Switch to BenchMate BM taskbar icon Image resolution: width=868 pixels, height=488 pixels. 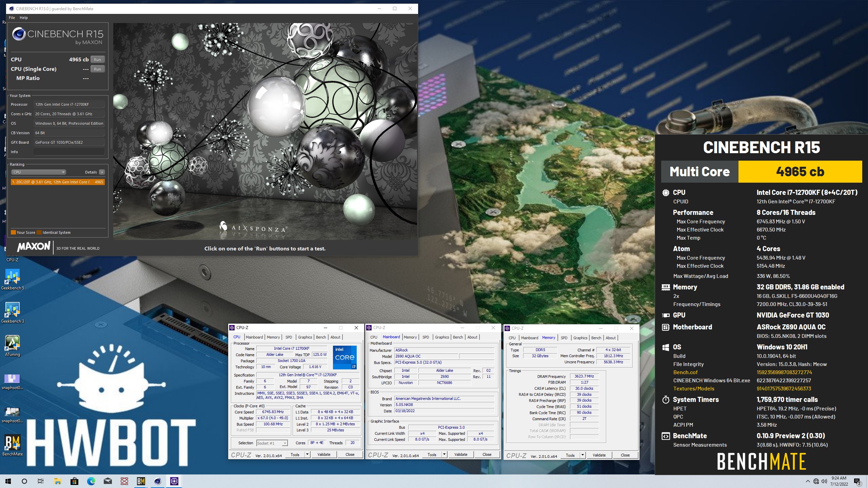(x=141, y=481)
